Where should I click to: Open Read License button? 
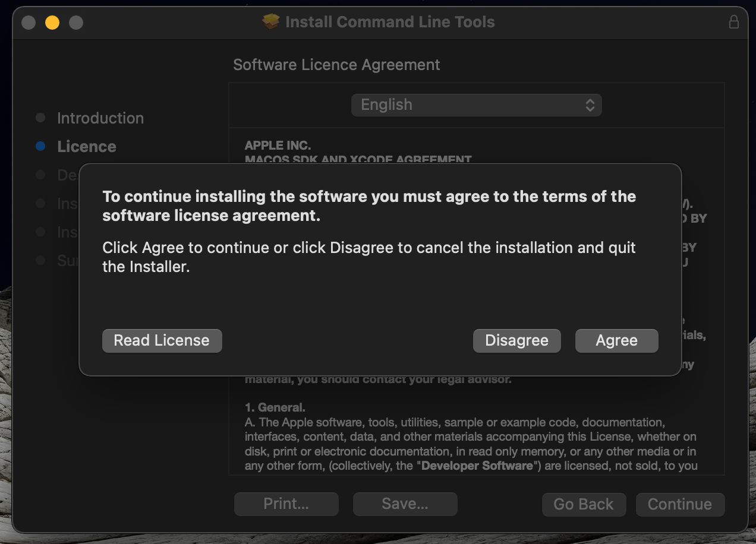point(162,341)
